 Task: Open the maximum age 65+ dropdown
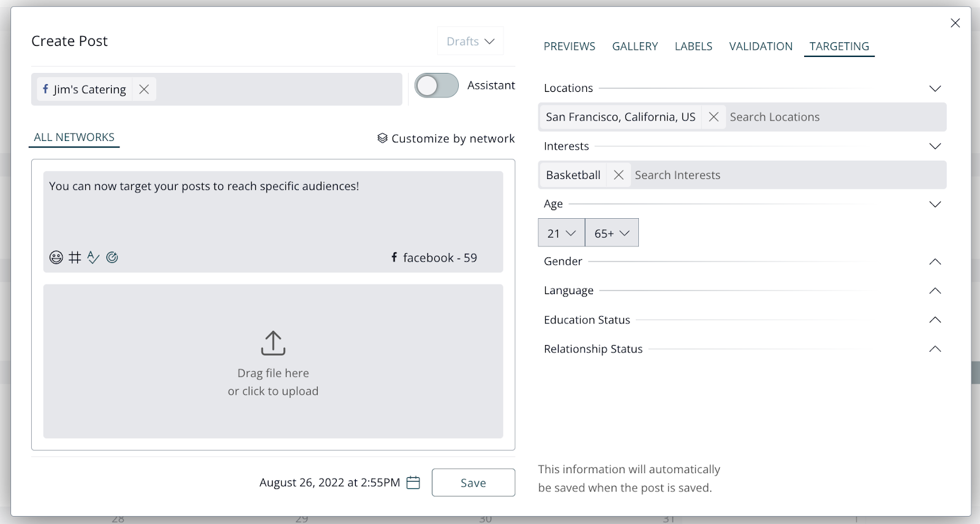tap(612, 233)
